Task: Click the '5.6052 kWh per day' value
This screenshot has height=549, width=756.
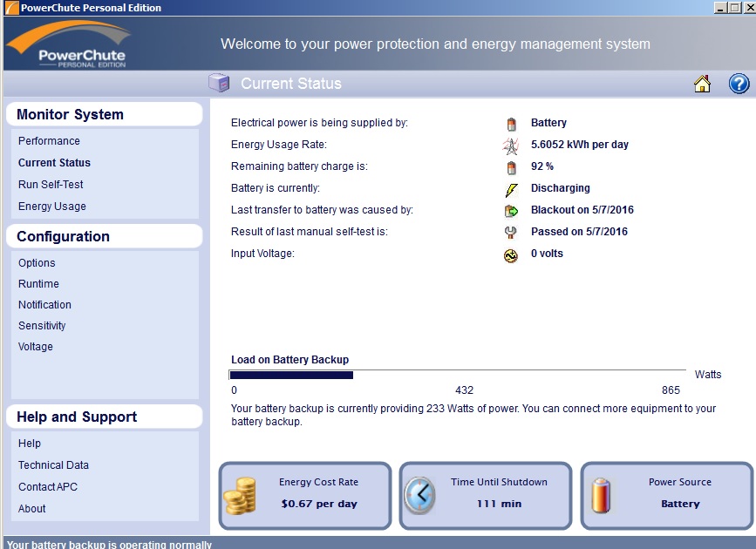Action: pyautogui.click(x=580, y=144)
